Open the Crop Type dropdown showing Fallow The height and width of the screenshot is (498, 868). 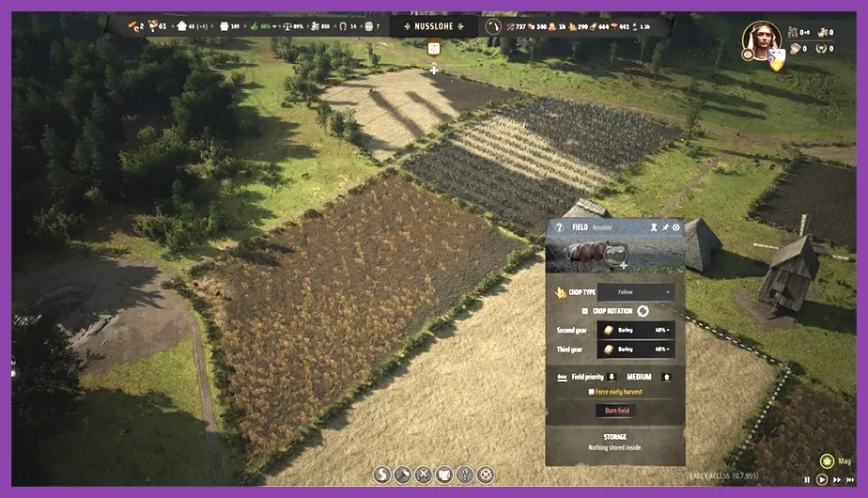636,292
